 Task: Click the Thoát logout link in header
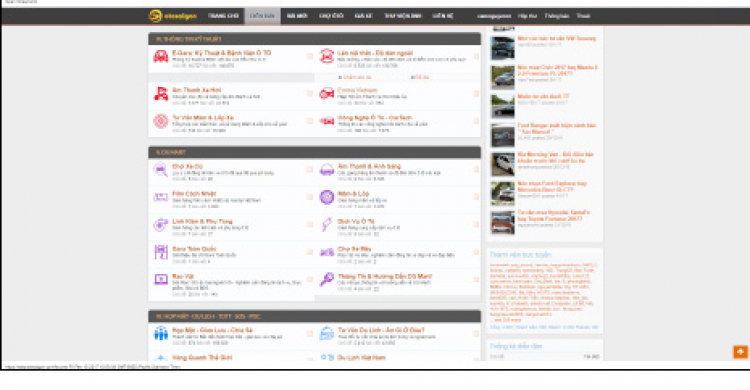coord(583,16)
